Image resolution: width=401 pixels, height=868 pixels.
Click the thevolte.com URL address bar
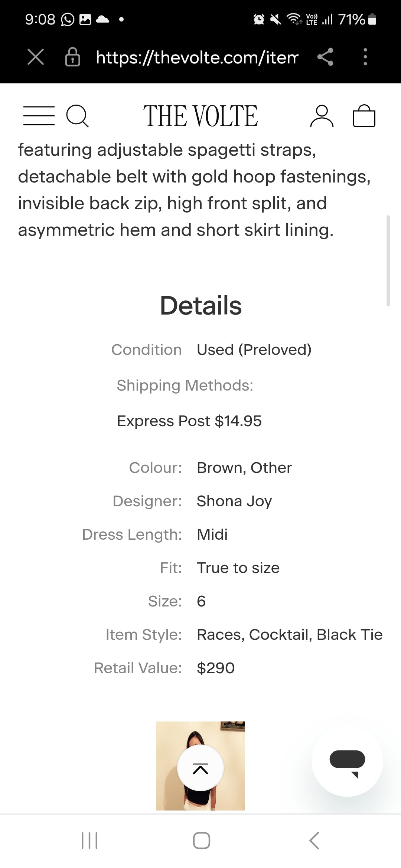click(197, 57)
